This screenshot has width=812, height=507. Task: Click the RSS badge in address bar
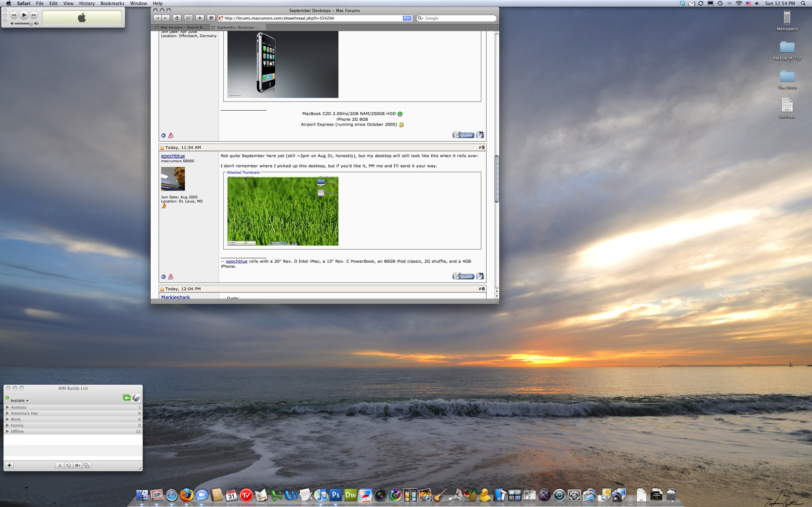coord(407,18)
